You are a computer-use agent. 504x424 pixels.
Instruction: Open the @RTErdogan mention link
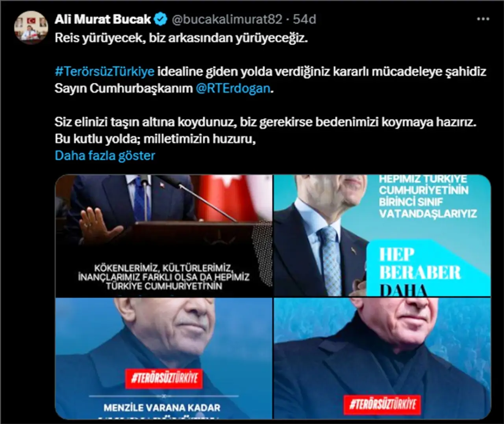click(x=233, y=88)
